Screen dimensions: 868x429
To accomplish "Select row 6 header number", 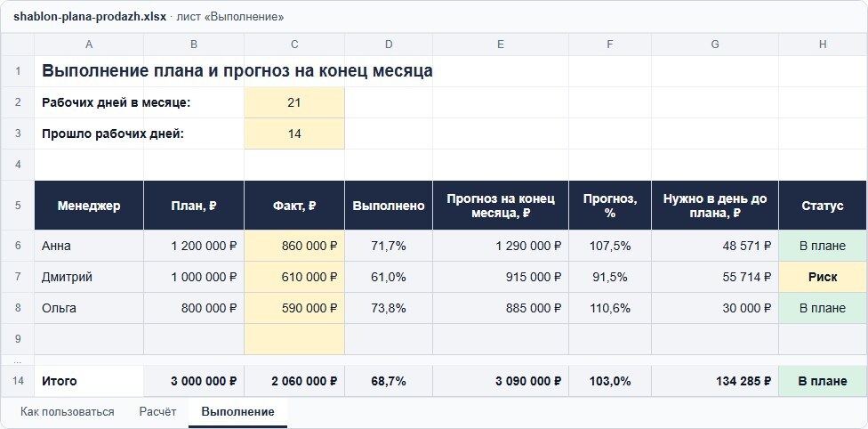I will (18, 246).
